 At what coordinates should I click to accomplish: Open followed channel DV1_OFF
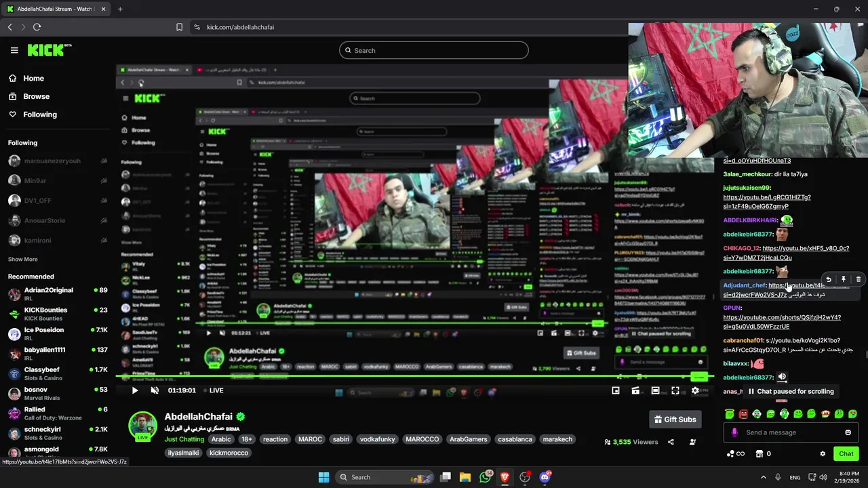[x=57, y=201]
